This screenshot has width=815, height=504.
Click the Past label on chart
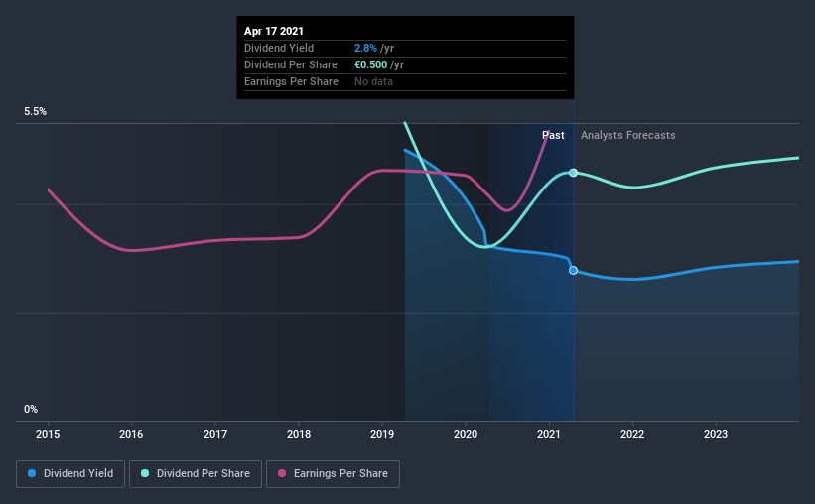[x=553, y=135]
